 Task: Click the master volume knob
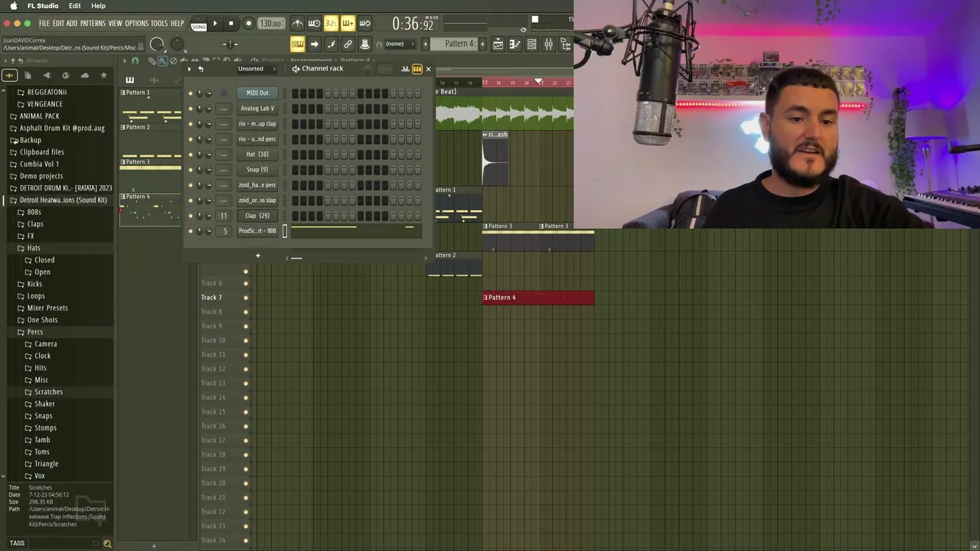(x=157, y=44)
